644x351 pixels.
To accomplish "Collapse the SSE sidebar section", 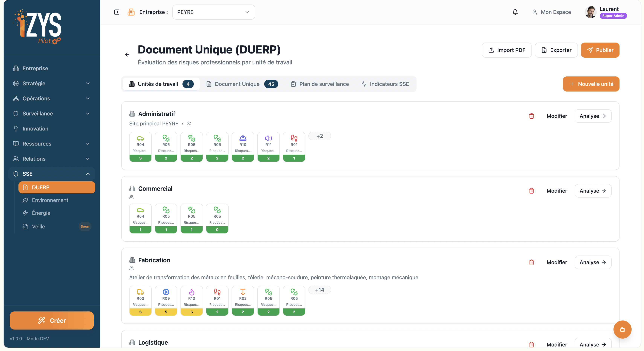I will pyautogui.click(x=52, y=174).
